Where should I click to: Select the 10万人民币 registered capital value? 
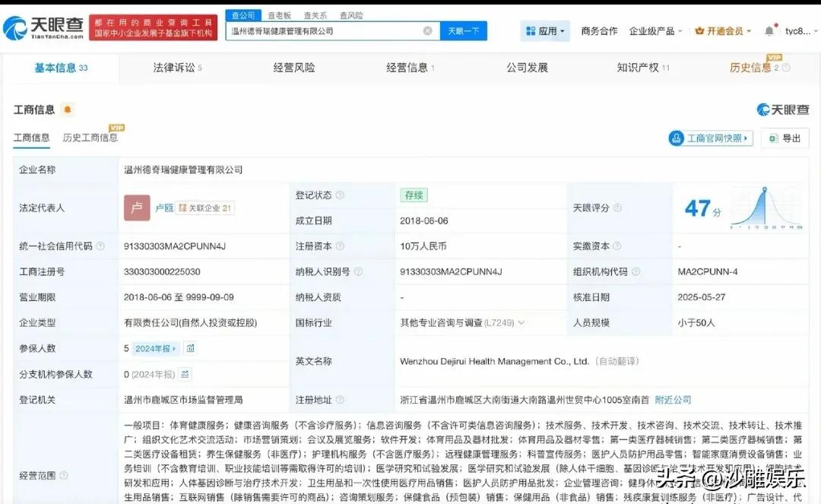423,246
